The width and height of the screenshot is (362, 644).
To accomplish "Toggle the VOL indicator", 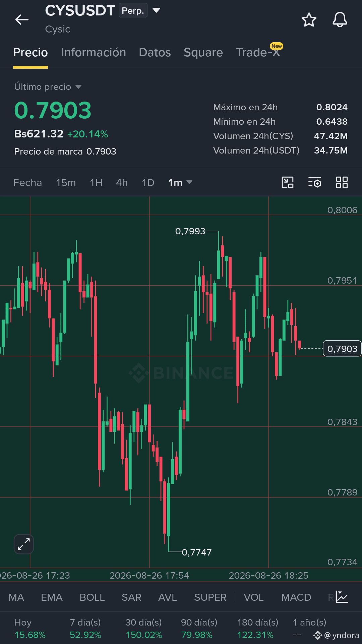I will (x=254, y=597).
